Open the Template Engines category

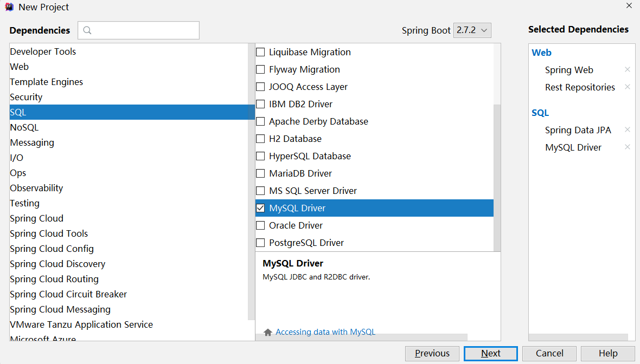point(129,82)
